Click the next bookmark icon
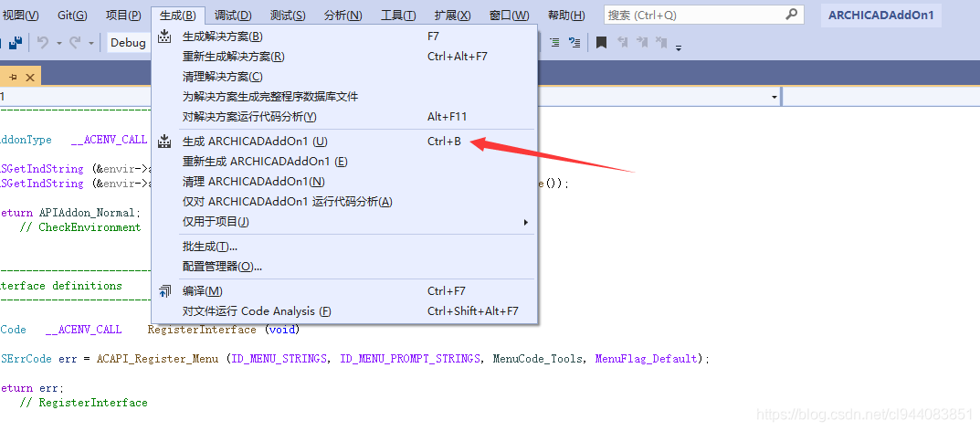 coord(642,43)
